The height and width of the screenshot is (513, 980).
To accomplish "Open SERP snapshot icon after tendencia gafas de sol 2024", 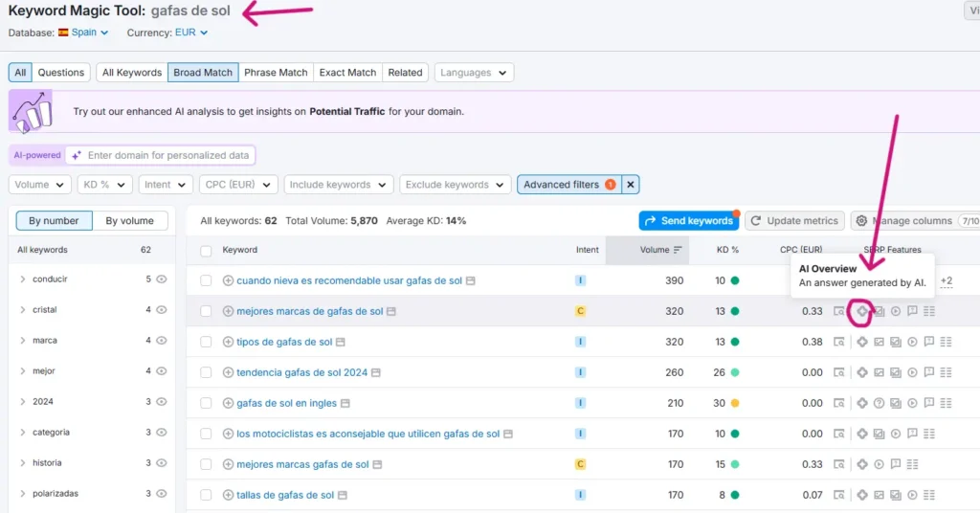I will coord(375,373).
